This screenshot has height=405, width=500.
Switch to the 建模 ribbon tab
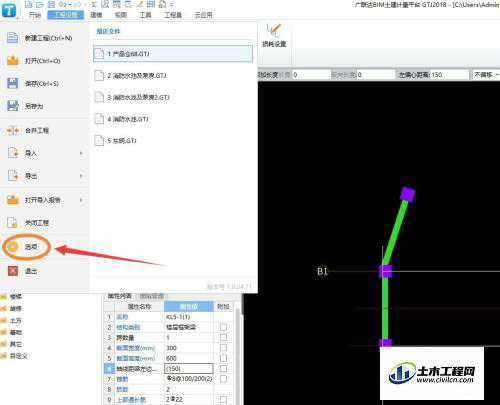pos(96,15)
